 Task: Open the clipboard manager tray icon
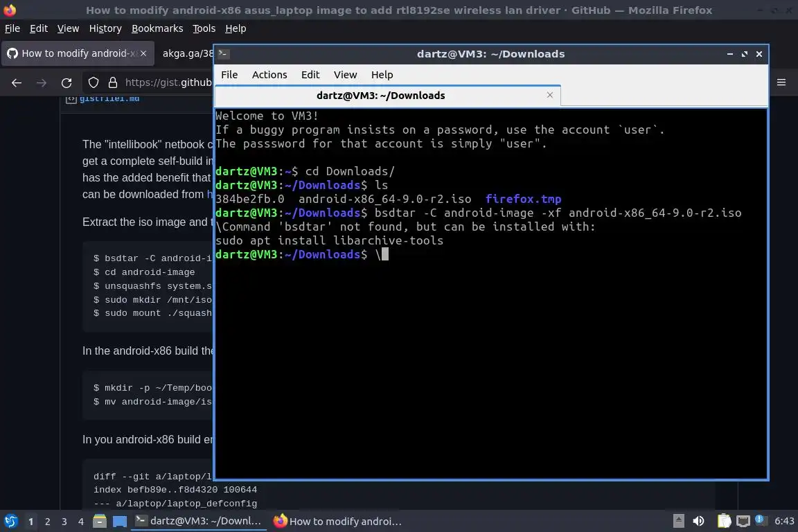click(724, 521)
